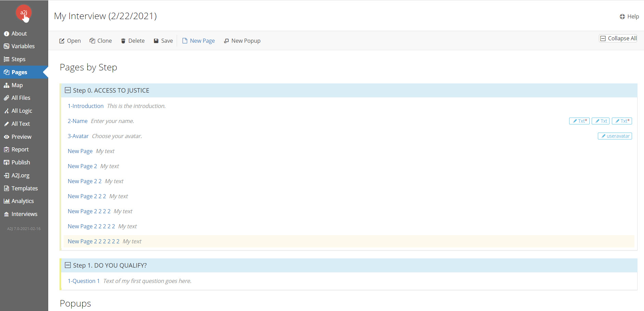Open the Analytics section
This screenshot has height=311, width=644.
[x=22, y=201]
